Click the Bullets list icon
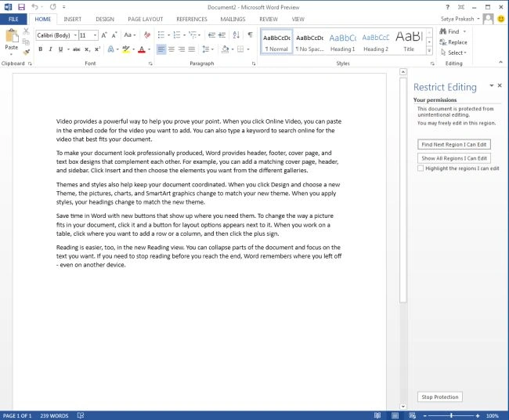The image size is (509, 420). 161,34
